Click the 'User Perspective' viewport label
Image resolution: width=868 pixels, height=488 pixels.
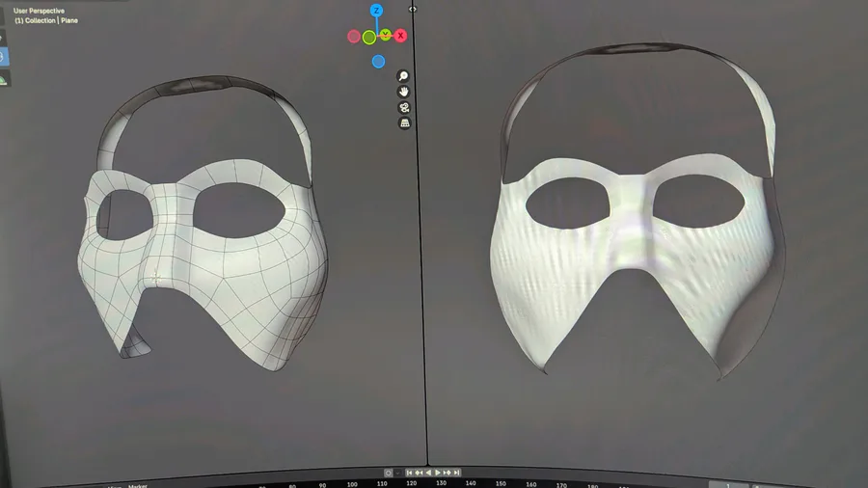point(39,11)
